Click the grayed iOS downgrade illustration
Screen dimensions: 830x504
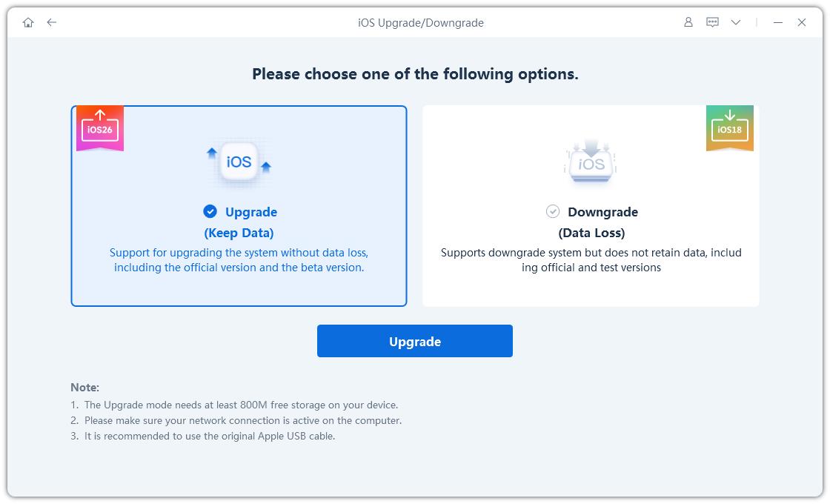[590, 162]
